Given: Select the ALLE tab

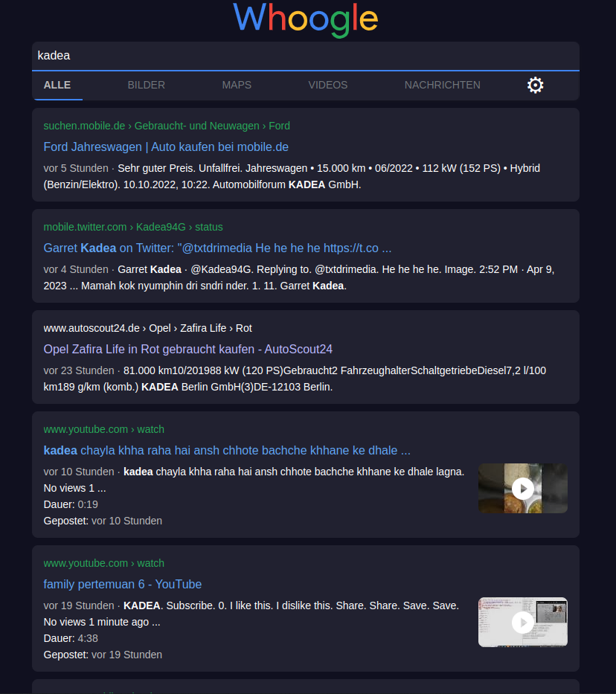Looking at the screenshot, I should tap(57, 85).
